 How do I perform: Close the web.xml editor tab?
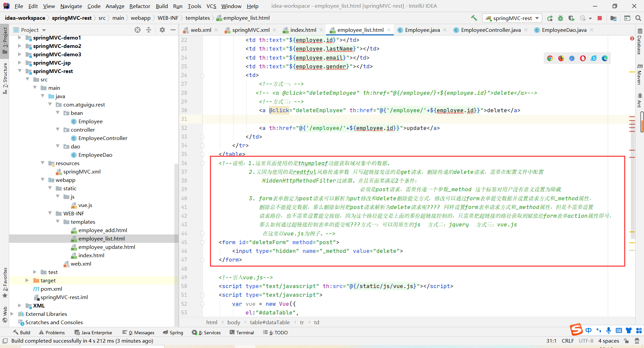click(216, 30)
